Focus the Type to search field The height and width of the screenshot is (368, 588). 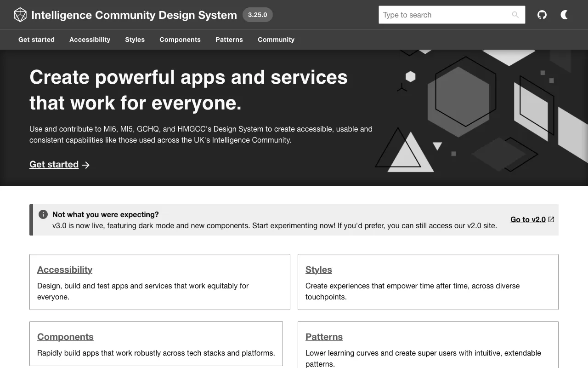pos(452,15)
